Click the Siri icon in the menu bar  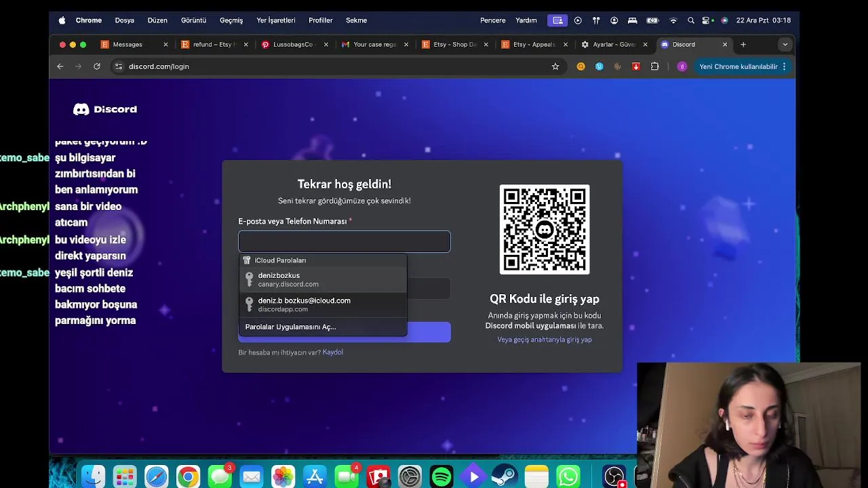point(724,20)
